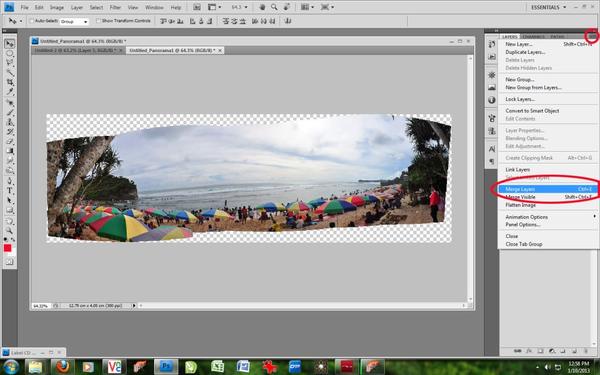The height and width of the screenshot is (375, 600).
Task: Switch to the first Untitled document tab
Action: [78, 50]
